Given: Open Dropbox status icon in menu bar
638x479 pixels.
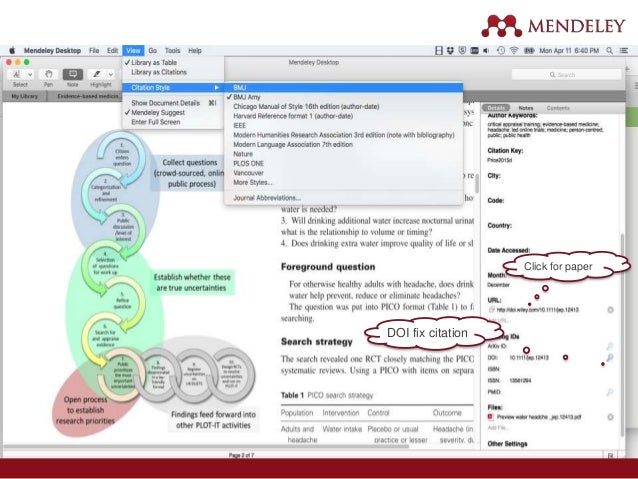Looking at the screenshot, I should click(450, 50).
